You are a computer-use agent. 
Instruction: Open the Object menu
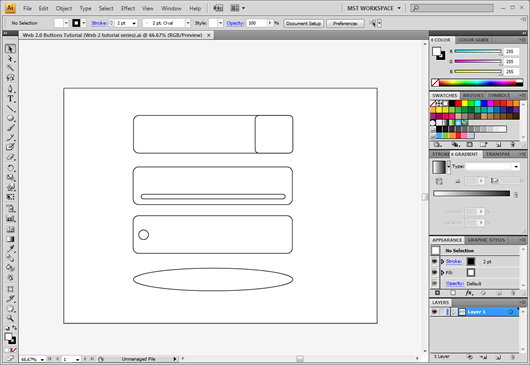tap(64, 8)
